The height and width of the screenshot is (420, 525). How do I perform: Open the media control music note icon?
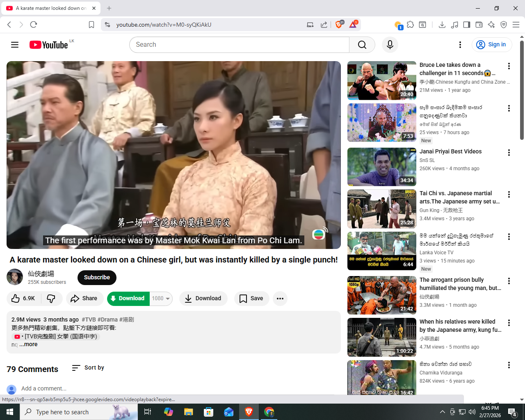[454, 25]
